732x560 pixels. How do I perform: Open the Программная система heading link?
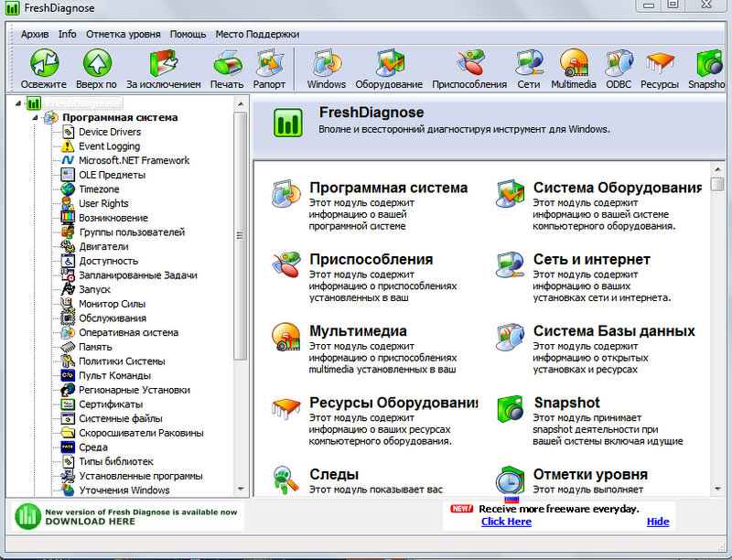[x=388, y=188]
